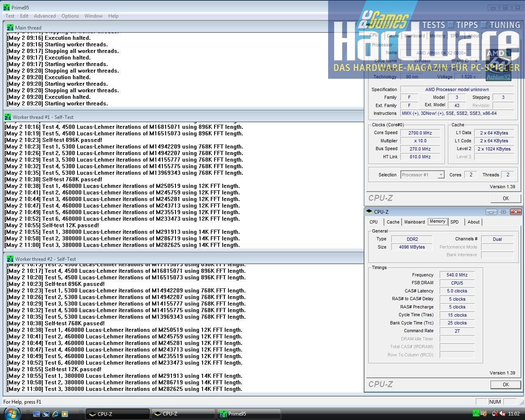The image size is (525, 420).
Task: Launch Internet Explorer from the quick launch
Action: click(55, 414)
